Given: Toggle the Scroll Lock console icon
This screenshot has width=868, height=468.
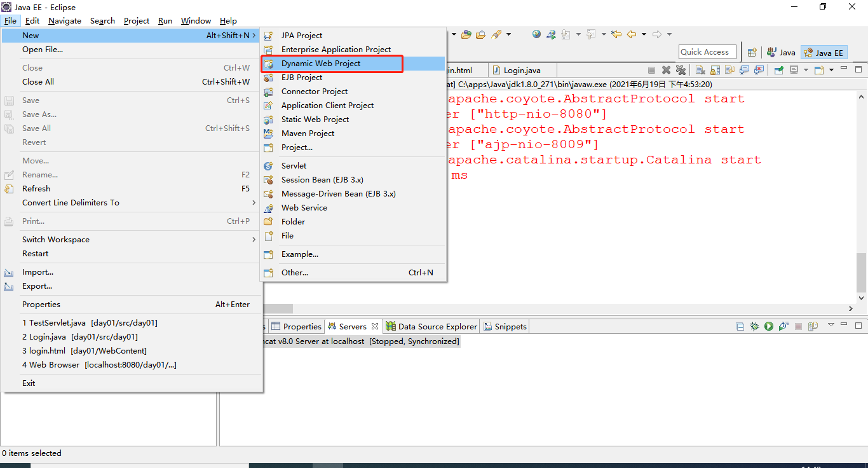Looking at the screenshot, I should coord(715,70).
